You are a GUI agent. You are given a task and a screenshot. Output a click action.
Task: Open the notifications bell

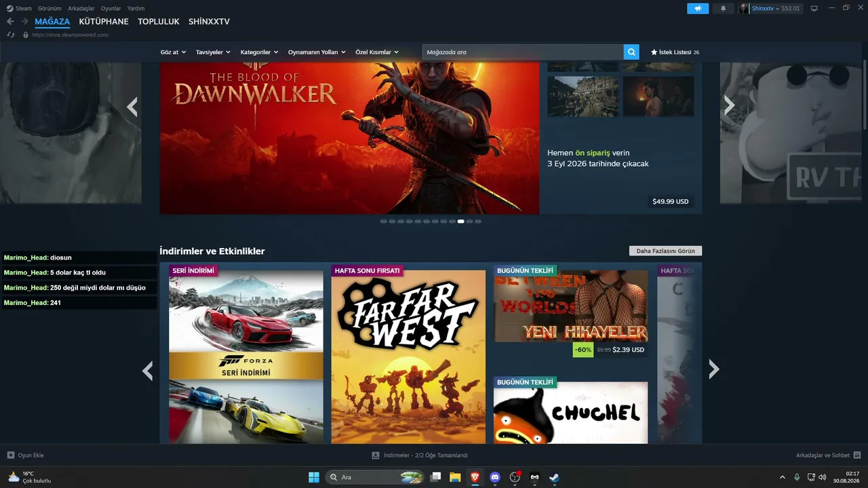[723, 8]
